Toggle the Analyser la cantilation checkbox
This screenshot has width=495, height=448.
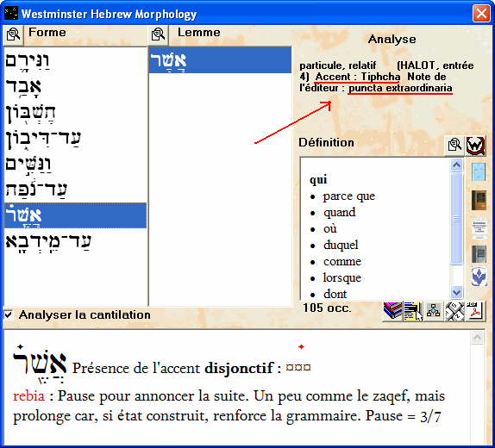[x=9, y=314]
